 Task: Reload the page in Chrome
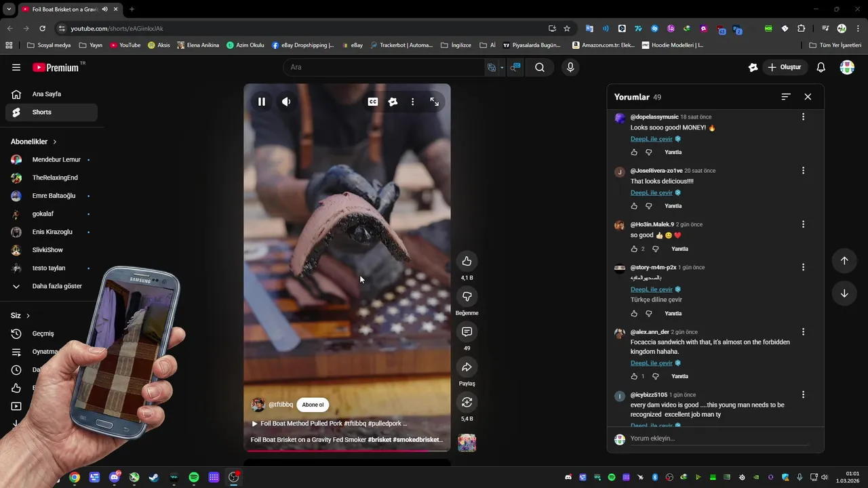tap(42, 28)
